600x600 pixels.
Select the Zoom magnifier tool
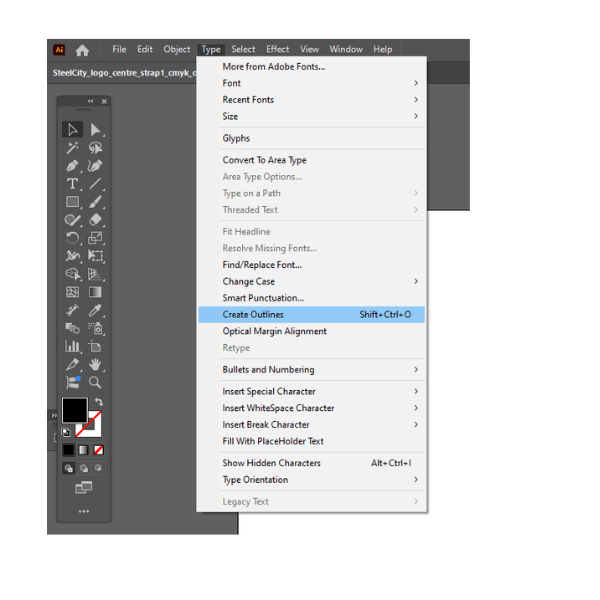pyautogui.click(x=95, y=382)
